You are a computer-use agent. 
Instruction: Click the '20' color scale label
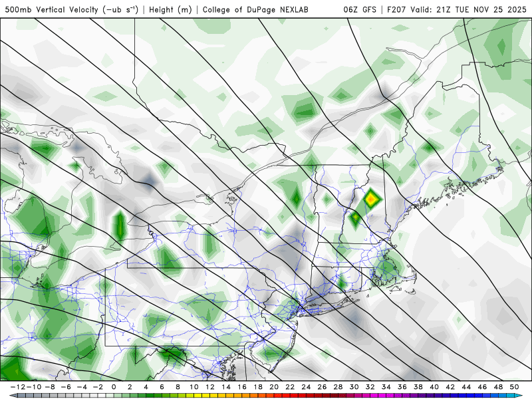[x=274, y=387]
